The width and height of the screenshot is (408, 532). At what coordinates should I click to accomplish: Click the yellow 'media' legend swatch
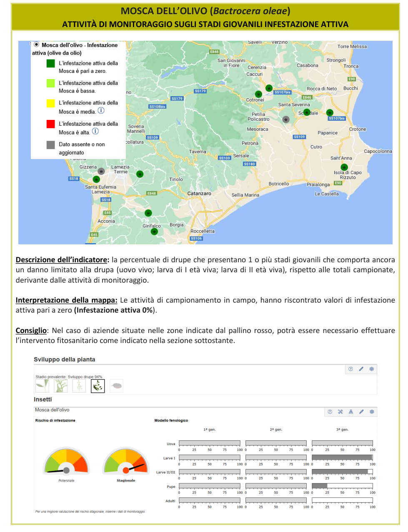pyautogui.click(x=50, y=103)
